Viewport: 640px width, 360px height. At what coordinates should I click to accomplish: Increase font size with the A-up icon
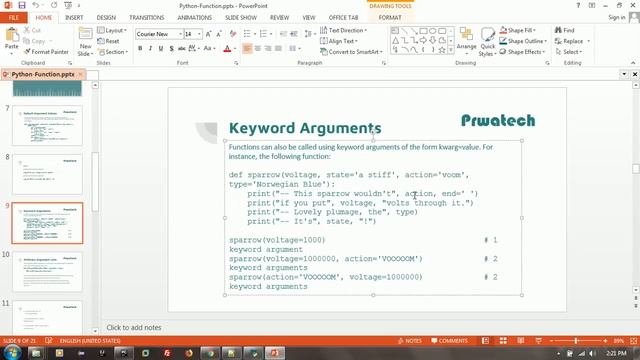[x=208, y=34]
